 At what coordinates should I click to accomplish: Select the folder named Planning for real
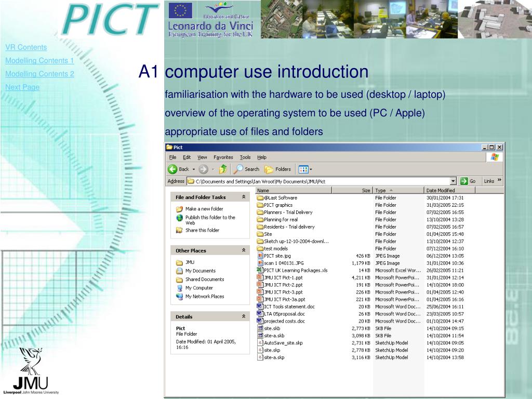(x=281, y=220)
